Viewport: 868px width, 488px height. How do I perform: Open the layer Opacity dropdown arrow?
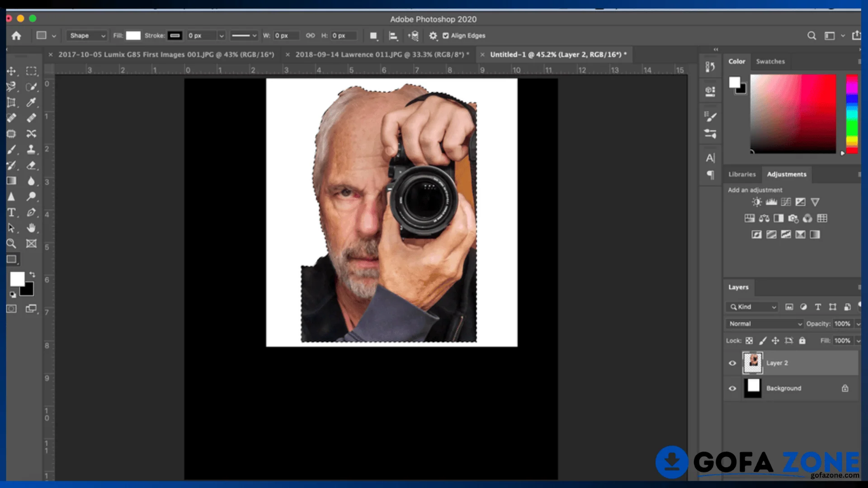[858, 324]
